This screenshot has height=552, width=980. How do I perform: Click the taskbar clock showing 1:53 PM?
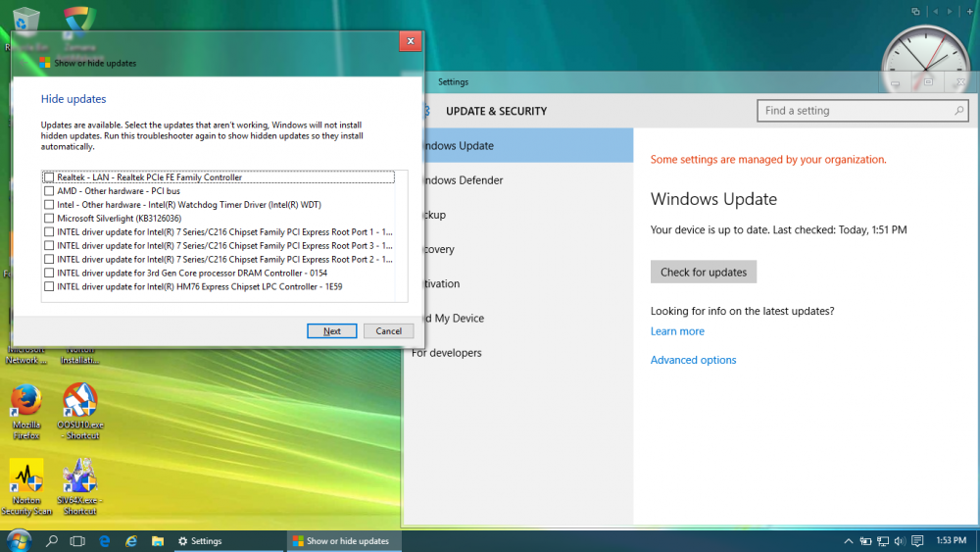pyautogui.click(x=952, y=541)
